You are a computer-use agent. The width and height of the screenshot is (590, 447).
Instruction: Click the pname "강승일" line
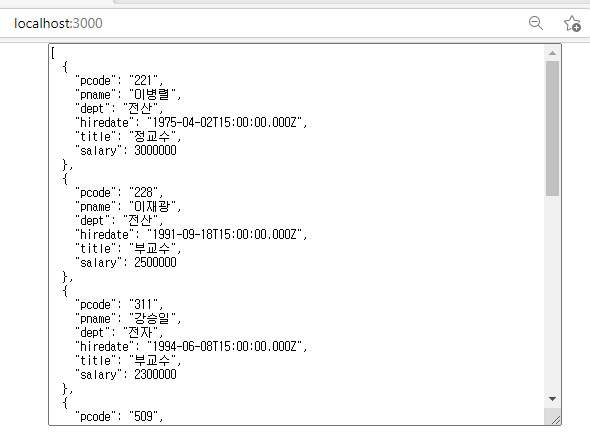tap(128, 319)
